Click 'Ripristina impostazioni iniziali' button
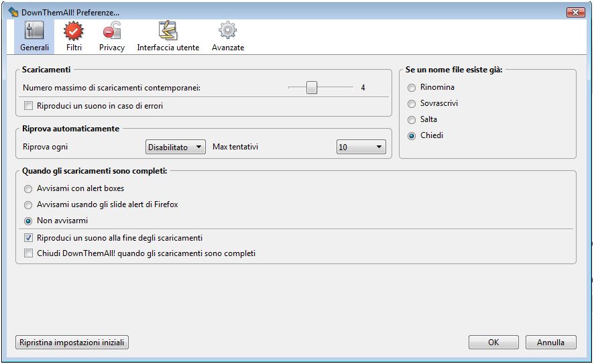 pyautogui.click(x=72, y=343)
